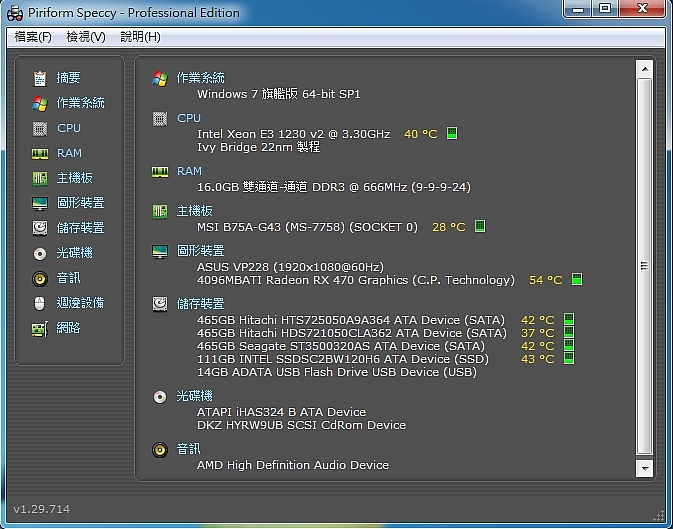The image size is (673, 529).
Task: Open 網路 section from sidebar label
Action: tap(68, 328)
